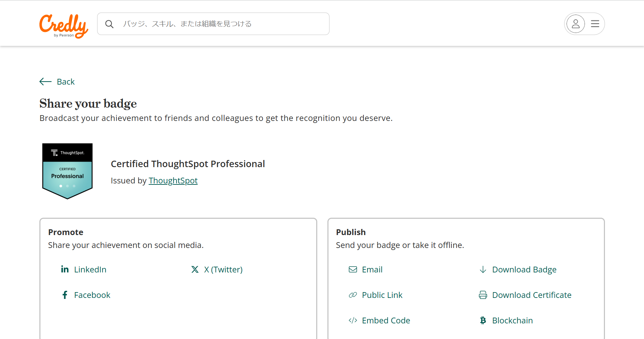Focus the badge and skill search field
Screen dimensions: 644x339
click(213, 24)
